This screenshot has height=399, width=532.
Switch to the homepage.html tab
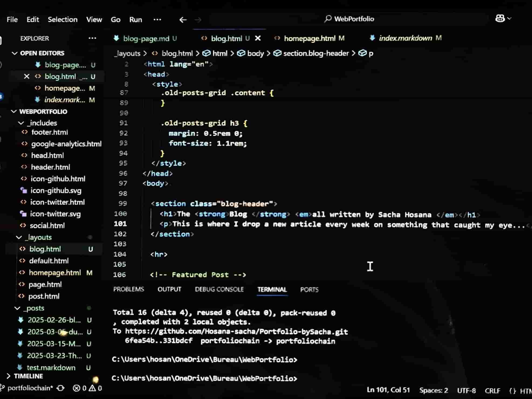[310, 38]
